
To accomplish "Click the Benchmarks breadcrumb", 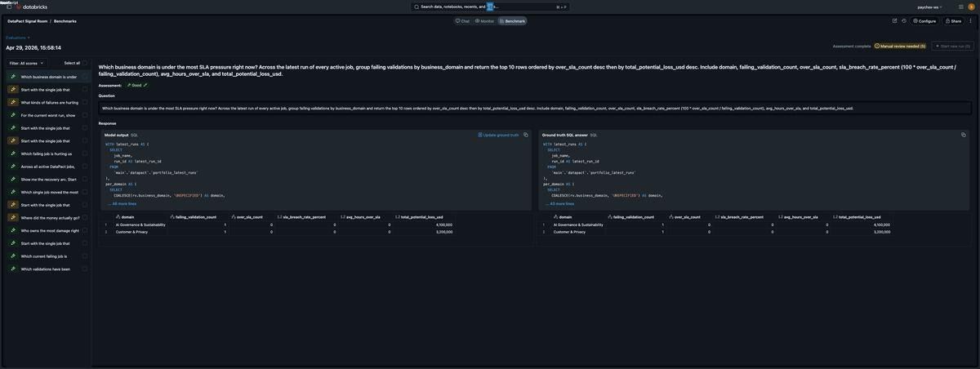I will pos(65,20).
